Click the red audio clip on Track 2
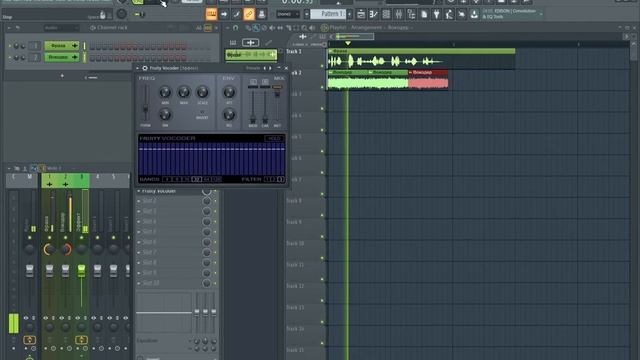Screen dimensions: 640x360 point(428,79)
